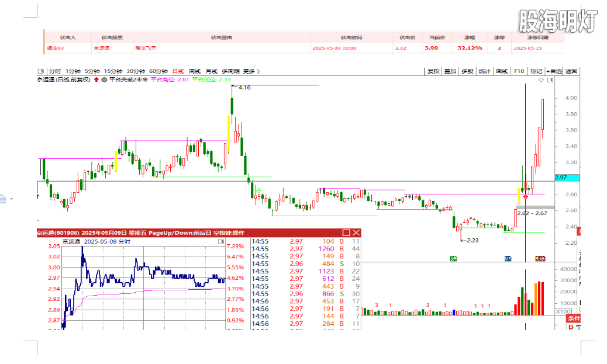Click the 2.62 - 2.67 gap label
This screenshot has height=364, width=607.
click(x=532, y=213)
